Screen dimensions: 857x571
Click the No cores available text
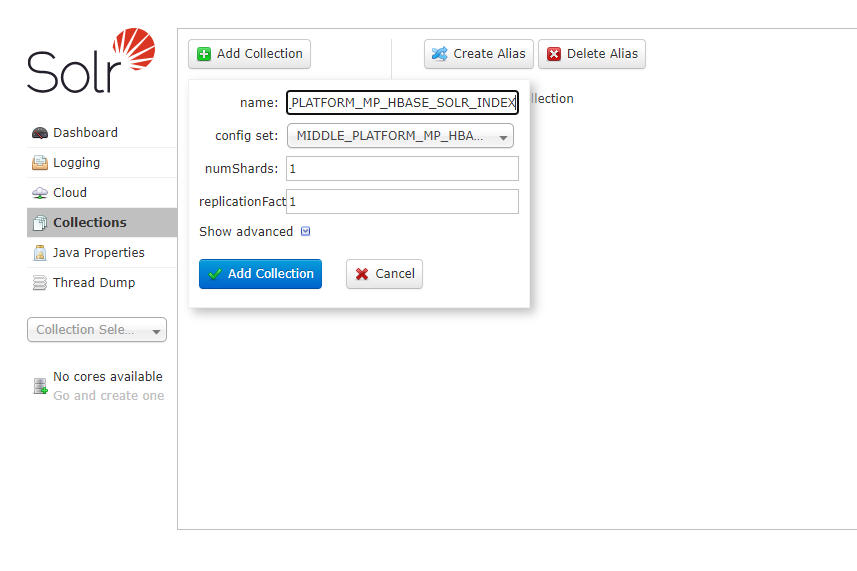(x=108, y=376)
